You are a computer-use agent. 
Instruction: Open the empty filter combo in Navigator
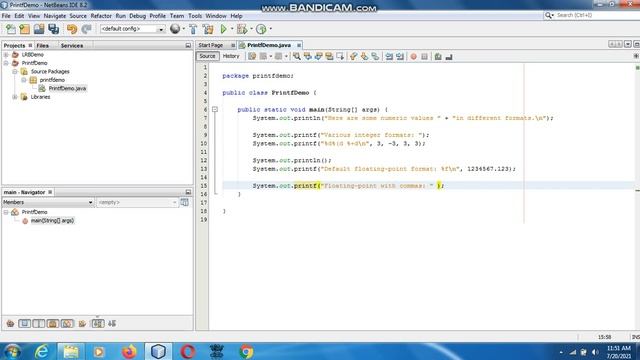[x=137, y=202]
